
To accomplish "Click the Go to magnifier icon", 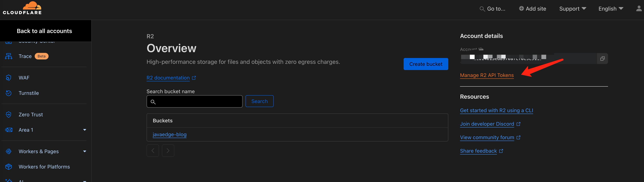I will coord(482,9).
